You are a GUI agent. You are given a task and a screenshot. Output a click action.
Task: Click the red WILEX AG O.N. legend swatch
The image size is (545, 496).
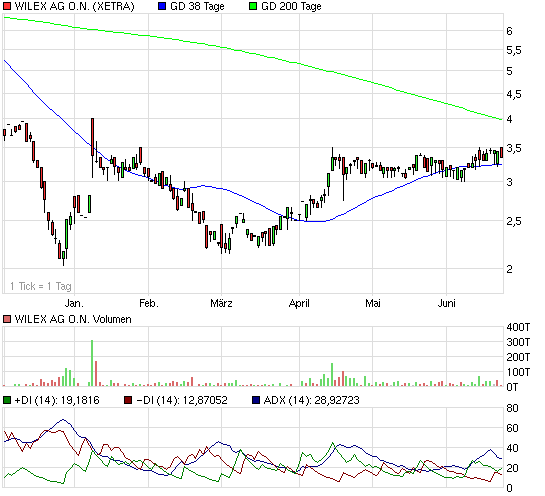(7, 6)
